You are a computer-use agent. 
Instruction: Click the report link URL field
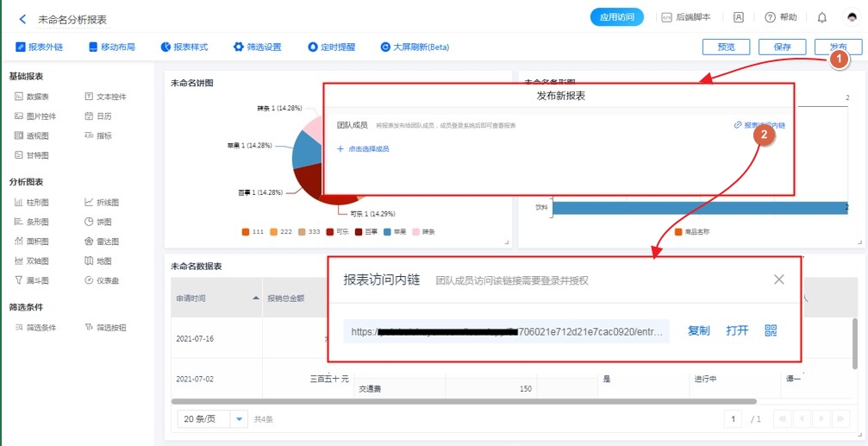pyautogui.click(x=506, y=331)
